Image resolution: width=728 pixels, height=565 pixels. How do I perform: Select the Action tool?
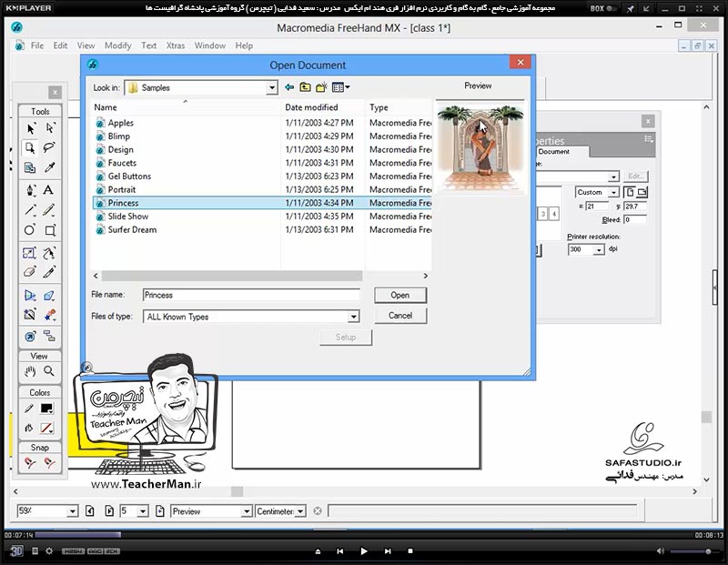[30, 336]
